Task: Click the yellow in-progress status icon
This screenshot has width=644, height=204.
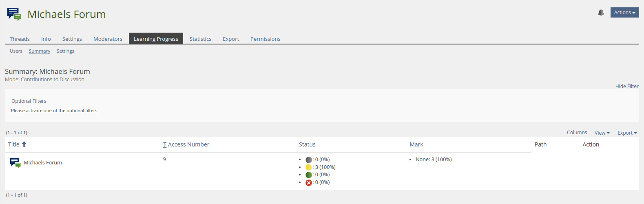Action: pos(309,167)
